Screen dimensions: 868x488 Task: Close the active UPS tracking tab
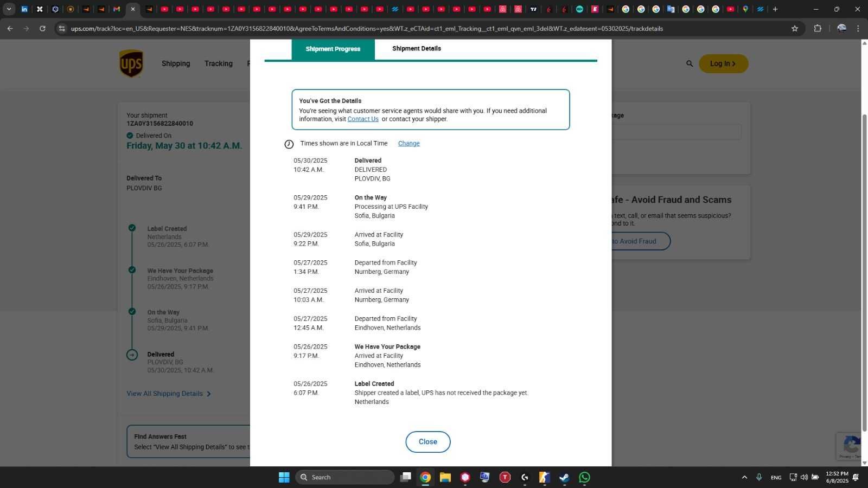(x=133, y=9)
